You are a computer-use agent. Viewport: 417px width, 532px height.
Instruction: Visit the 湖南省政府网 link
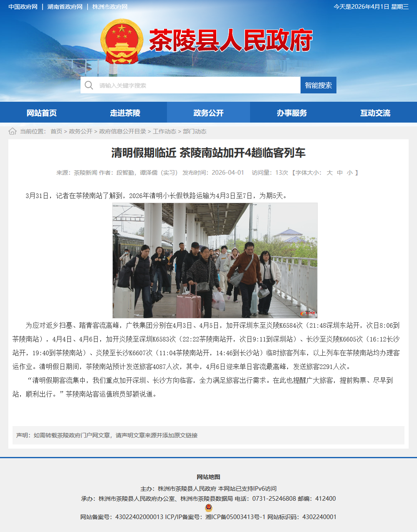65,7
